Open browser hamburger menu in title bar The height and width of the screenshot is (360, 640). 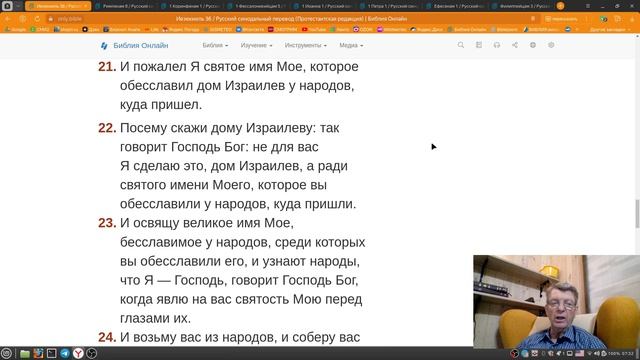(x=588, y=6)
